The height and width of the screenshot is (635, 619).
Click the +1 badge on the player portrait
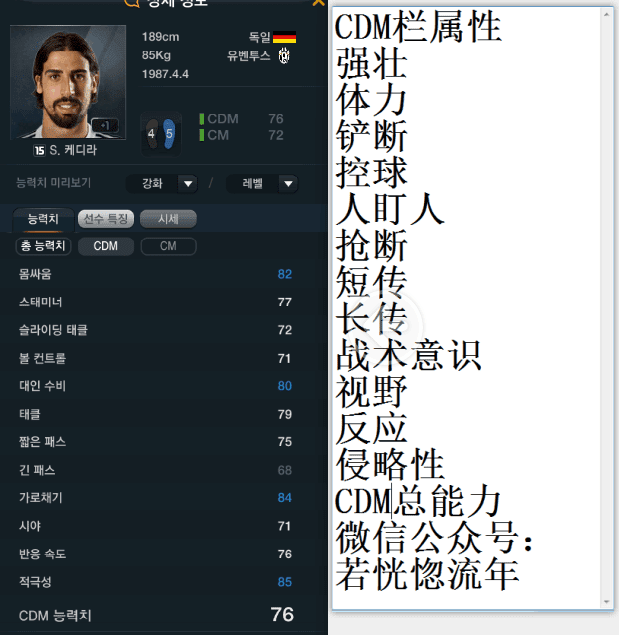[105, 125]
